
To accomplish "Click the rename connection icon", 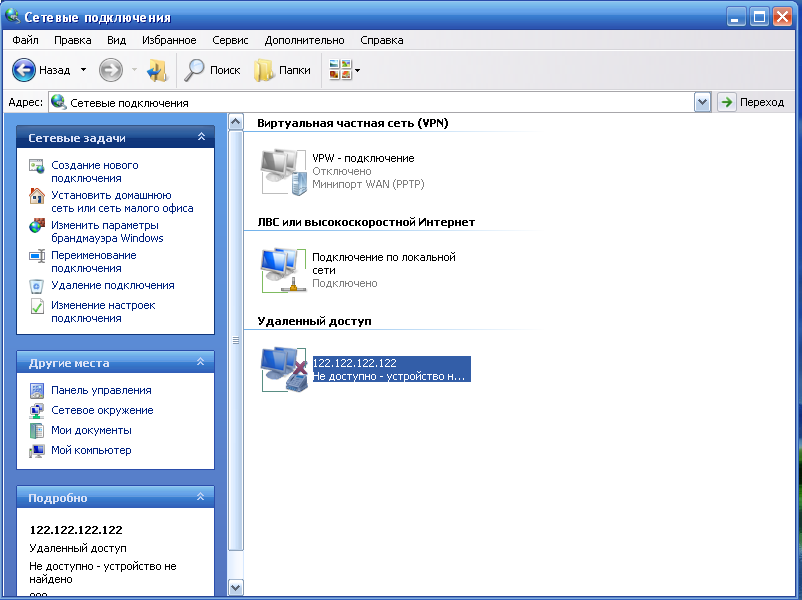I will [37, 256].
